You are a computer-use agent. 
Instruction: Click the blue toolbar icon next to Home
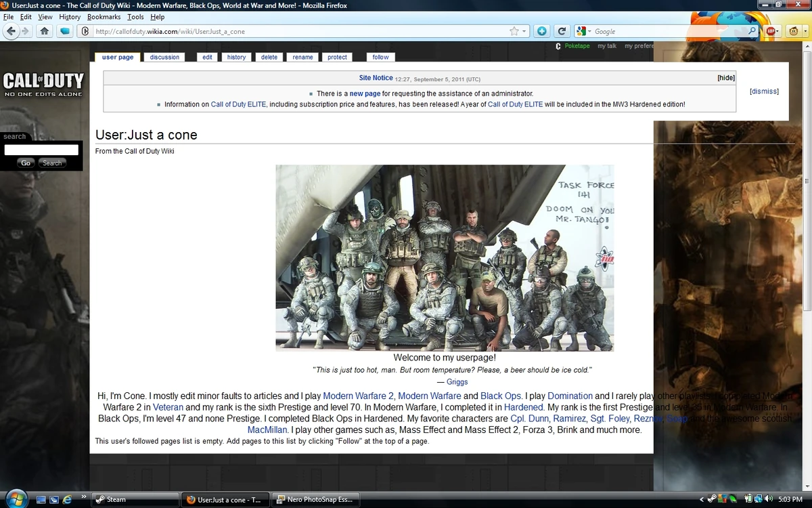tap(65, 31)
